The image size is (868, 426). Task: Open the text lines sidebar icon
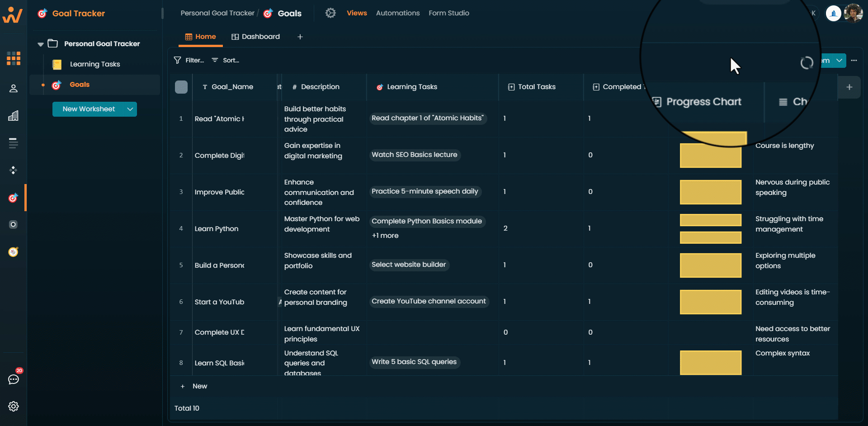pos(14,143)
